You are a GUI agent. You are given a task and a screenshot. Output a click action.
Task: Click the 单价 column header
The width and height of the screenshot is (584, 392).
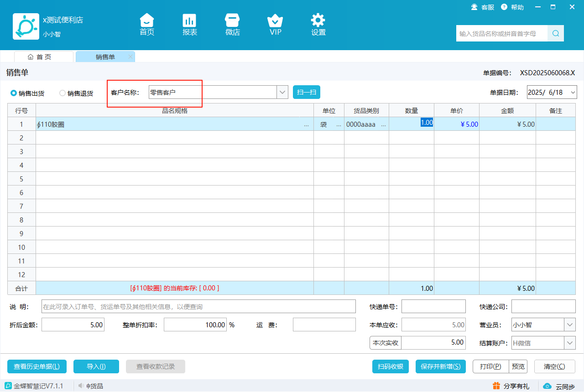[457, 111]
